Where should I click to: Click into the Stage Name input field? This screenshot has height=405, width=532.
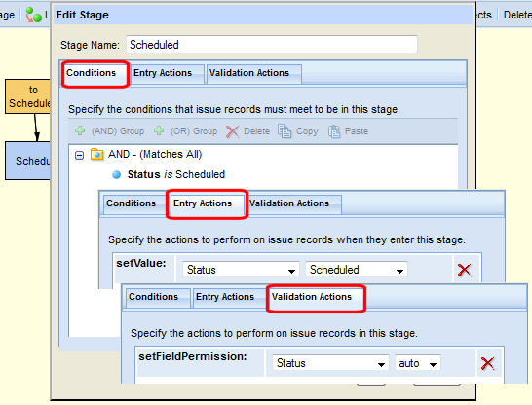coord(272,45)
